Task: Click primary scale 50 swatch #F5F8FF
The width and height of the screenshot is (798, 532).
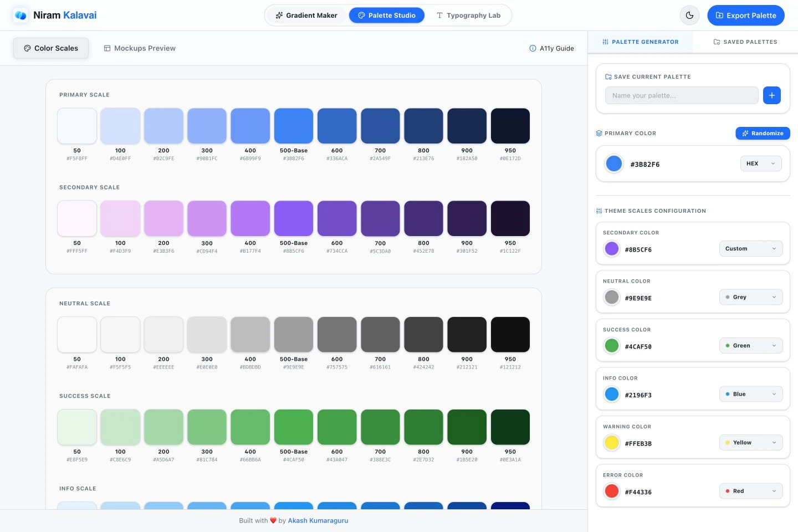Action: (77, 126)
